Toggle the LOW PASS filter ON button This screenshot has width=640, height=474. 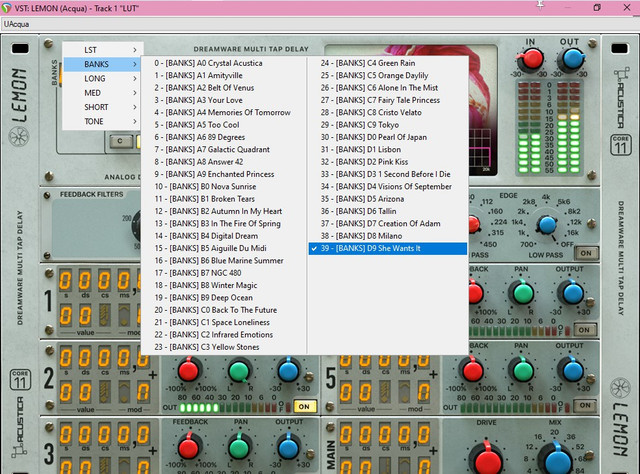click(x=586, y=253)
